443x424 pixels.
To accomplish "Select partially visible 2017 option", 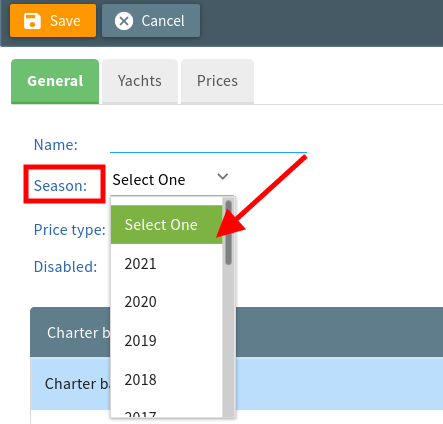I will point(167,413).
